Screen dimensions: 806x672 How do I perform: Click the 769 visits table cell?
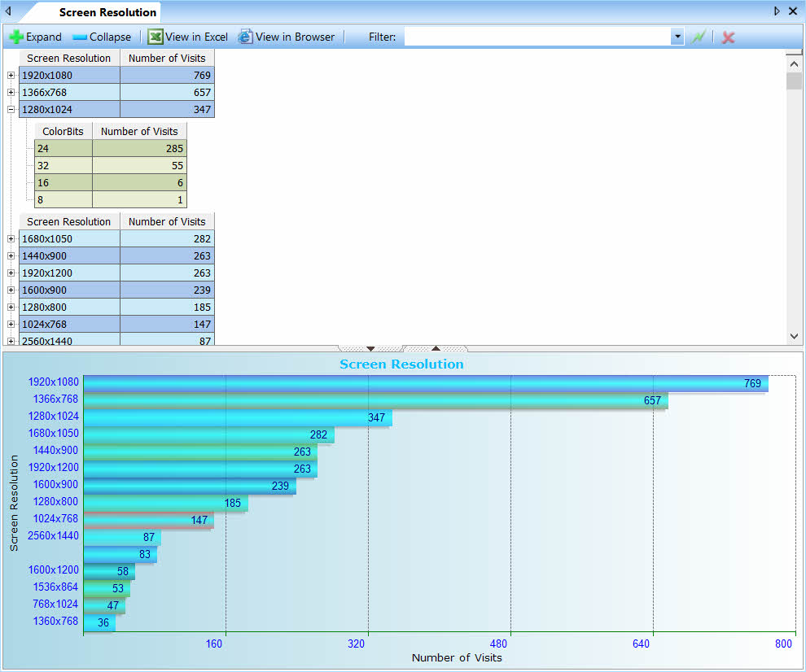(x=167, y=75)
